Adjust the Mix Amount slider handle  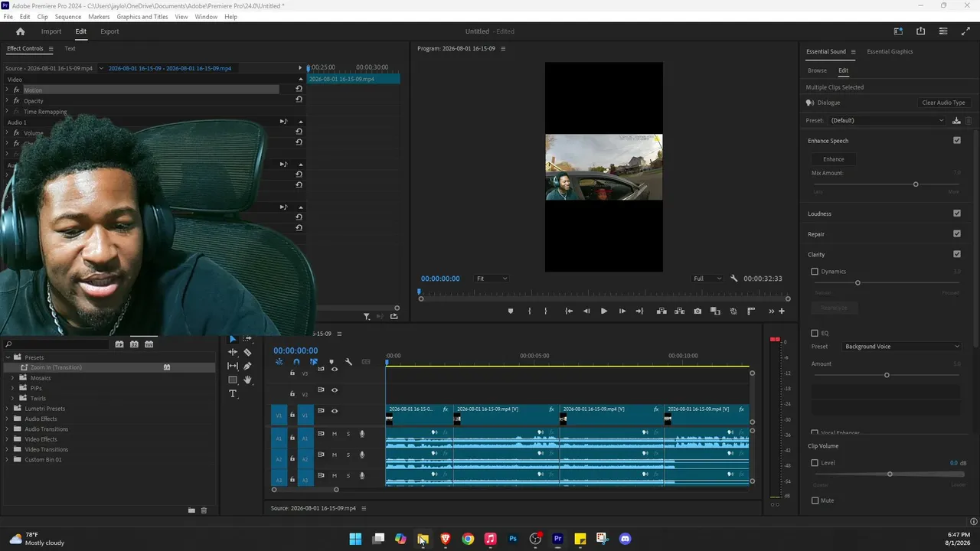tap(916, 184)
